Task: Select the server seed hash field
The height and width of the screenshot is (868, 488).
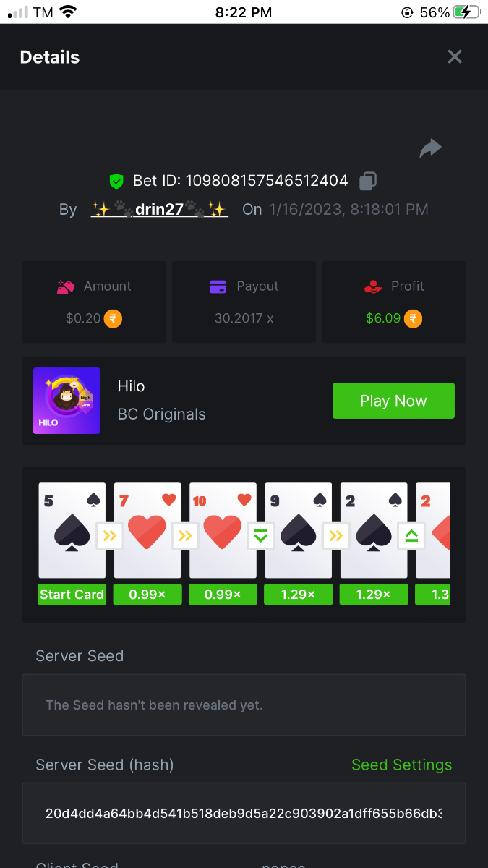Action: pos(244,813)
